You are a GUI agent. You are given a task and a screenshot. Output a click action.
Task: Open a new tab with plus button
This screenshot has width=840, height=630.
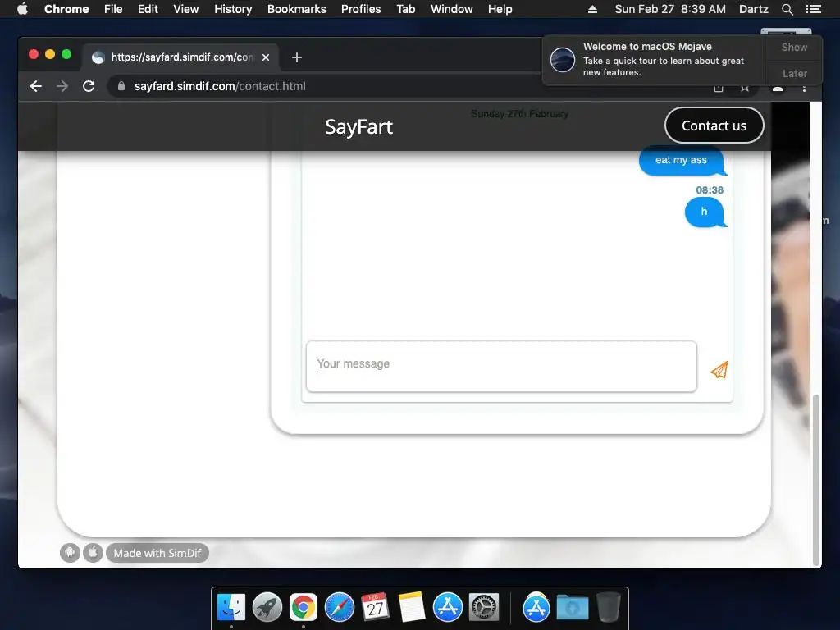(297, 57)
